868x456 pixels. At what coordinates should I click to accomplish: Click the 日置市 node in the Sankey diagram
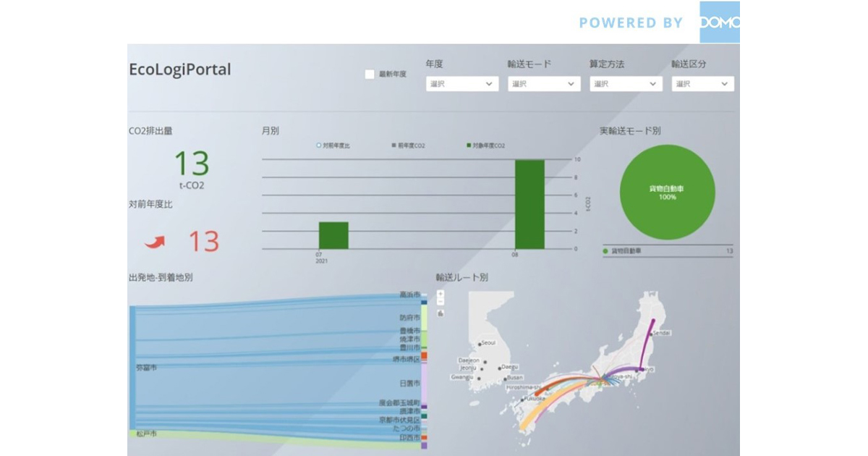coord(425,383)
